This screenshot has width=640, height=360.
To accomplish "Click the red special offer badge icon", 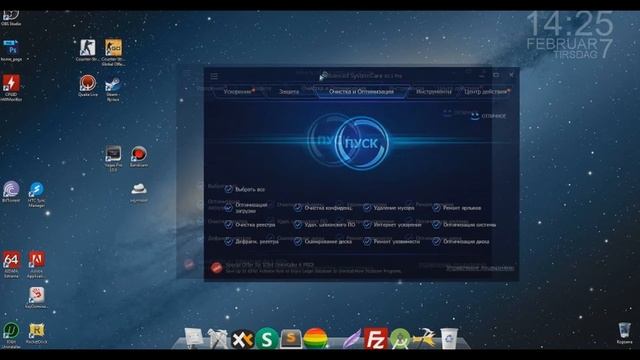I will 216,267.
